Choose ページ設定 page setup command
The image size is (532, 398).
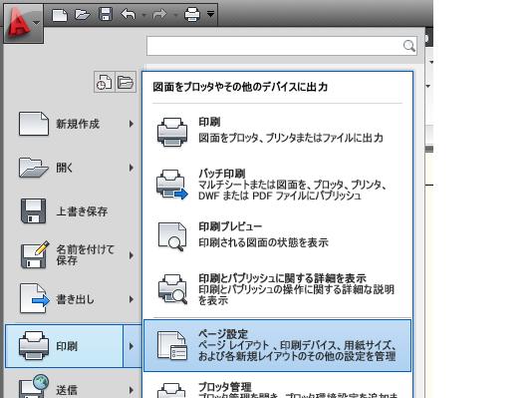(x=278, y=345)
